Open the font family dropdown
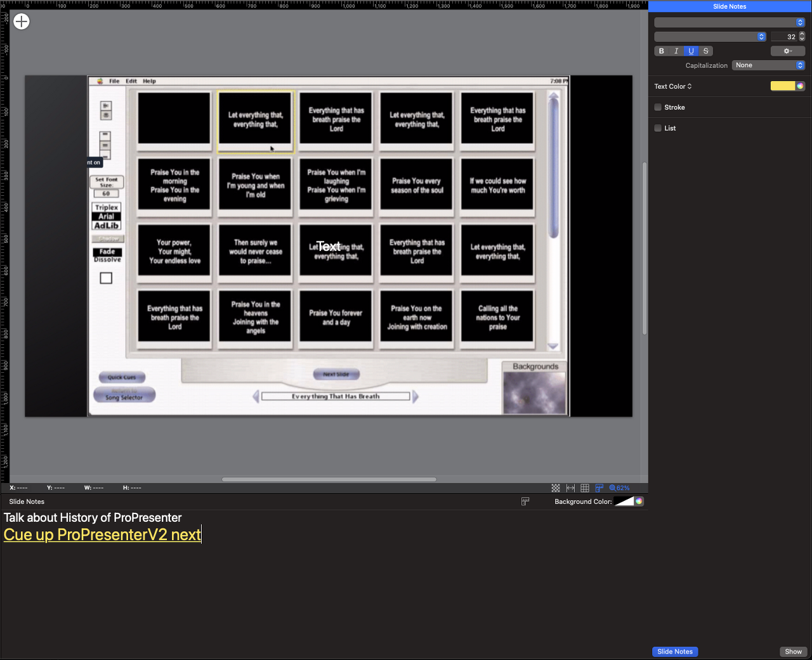This screenshot has width=812, height=660. click(x=730, y=22)
